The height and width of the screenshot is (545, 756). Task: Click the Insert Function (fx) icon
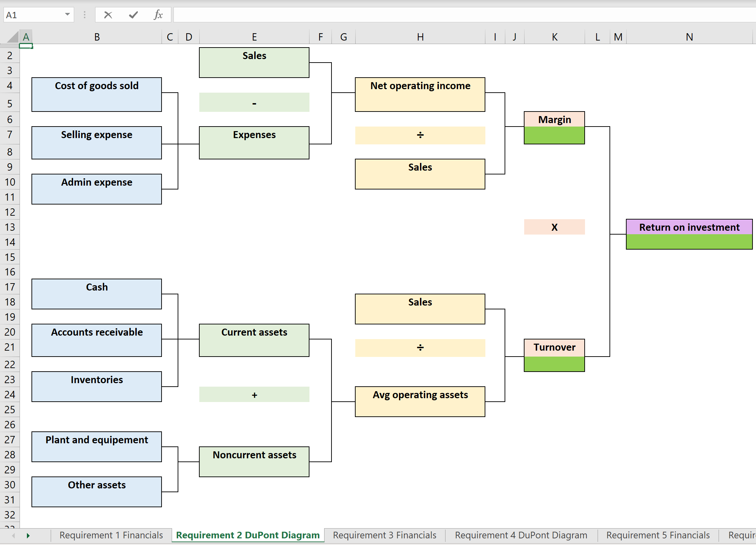[x=158, y=15]
